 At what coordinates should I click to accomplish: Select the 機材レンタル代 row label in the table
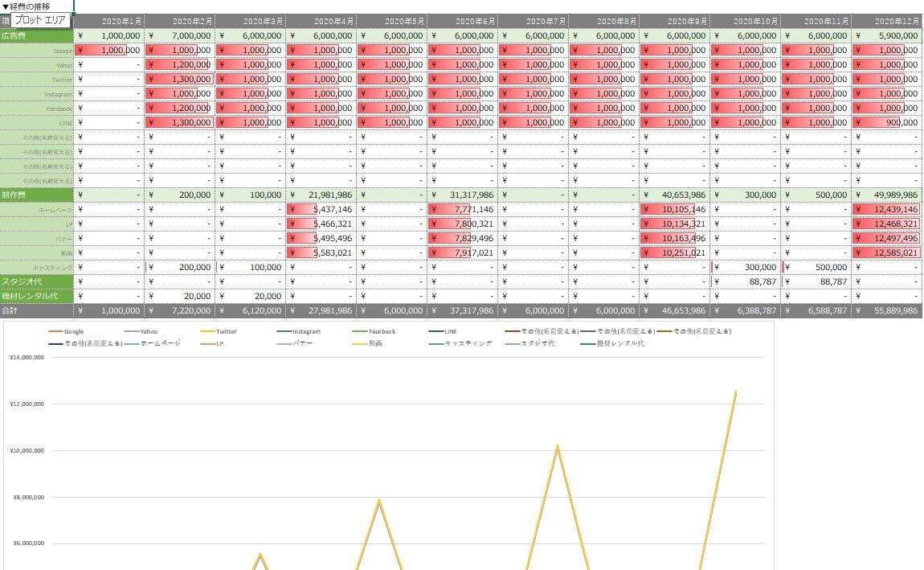(36, 297)
